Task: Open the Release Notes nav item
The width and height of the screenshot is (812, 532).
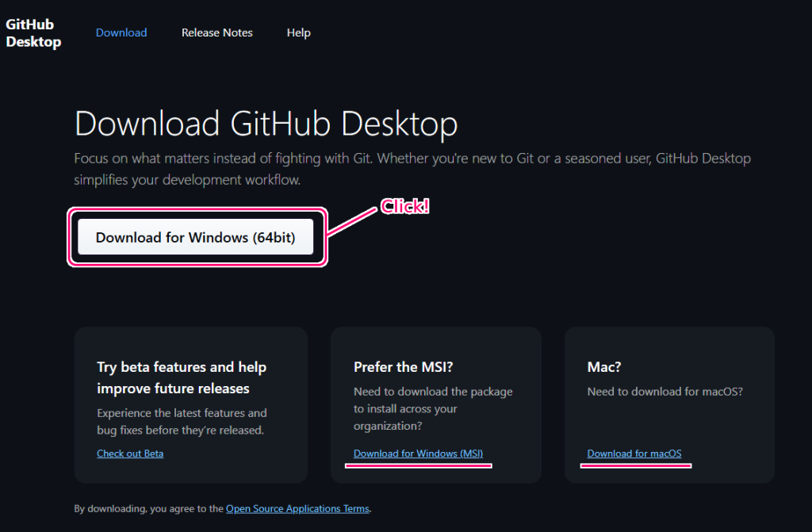Action: 217,33
